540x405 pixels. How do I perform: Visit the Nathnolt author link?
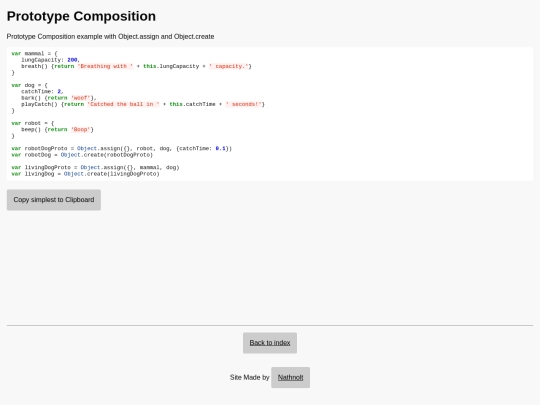(290, 377)
